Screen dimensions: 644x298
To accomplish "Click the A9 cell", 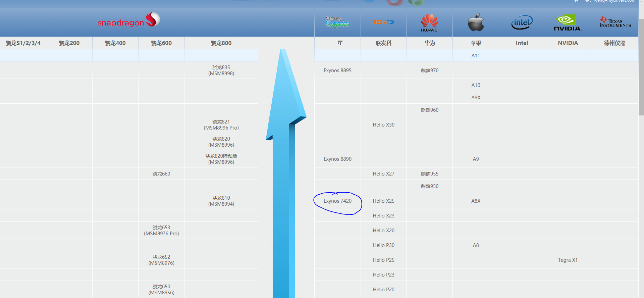I will [476, 159].
